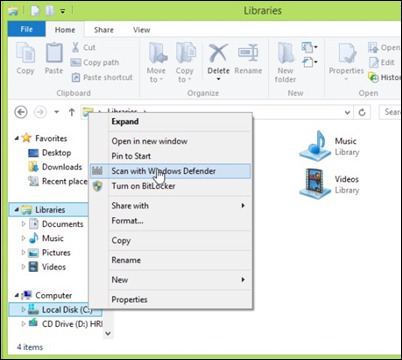This screenshot has height=360, width=402.
Task: Open the Delete button dropdown arrow
Action: 219,79
